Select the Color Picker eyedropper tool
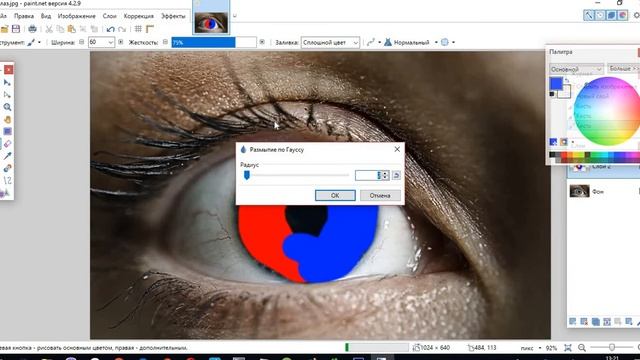 pos(7,156)
